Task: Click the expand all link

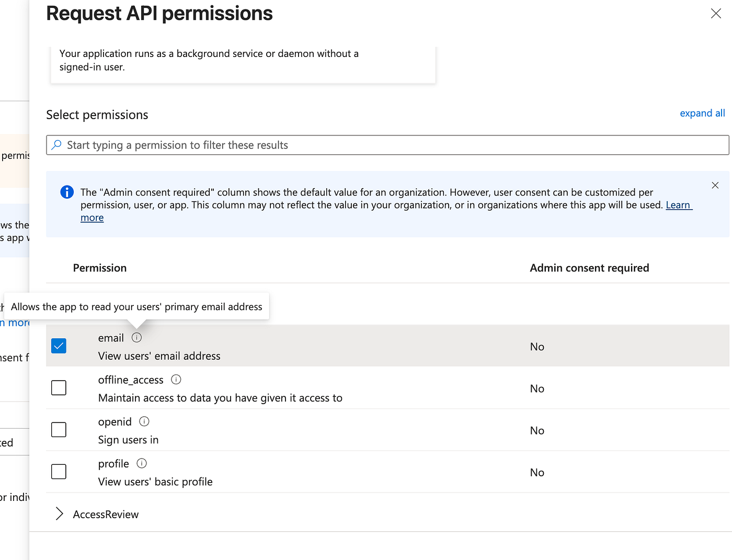Action: (x=702, y=113)
